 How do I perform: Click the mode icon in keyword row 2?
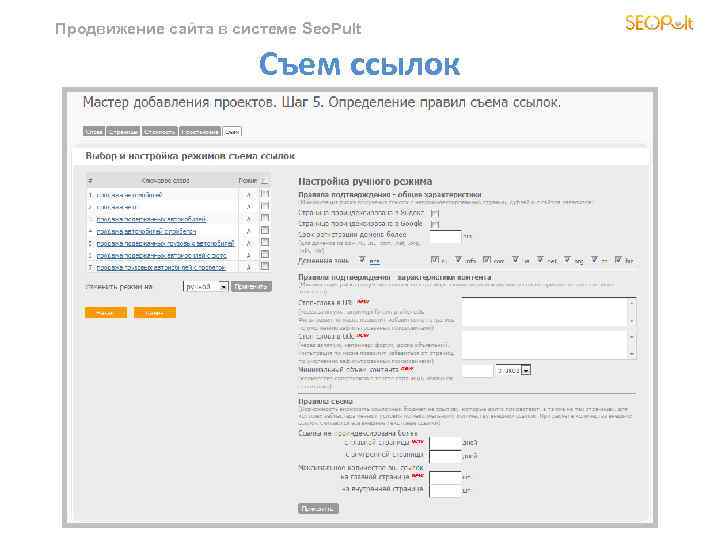coord(249,207)
